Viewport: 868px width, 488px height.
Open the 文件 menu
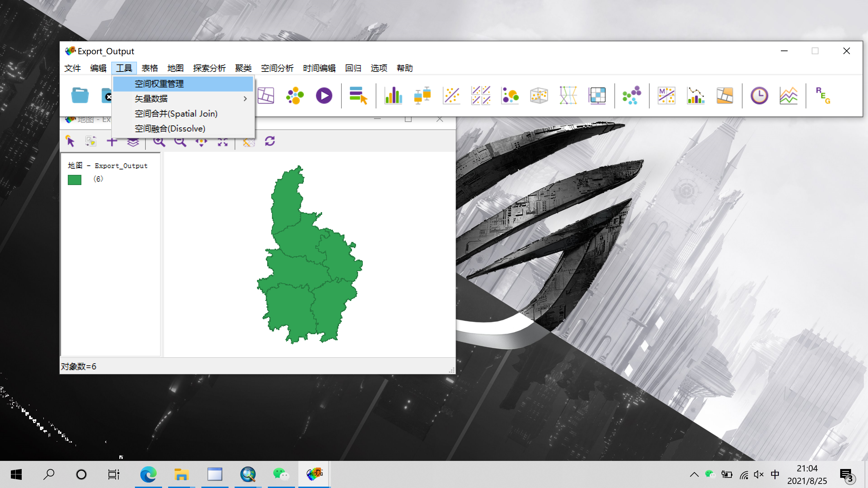pos(73,68)
